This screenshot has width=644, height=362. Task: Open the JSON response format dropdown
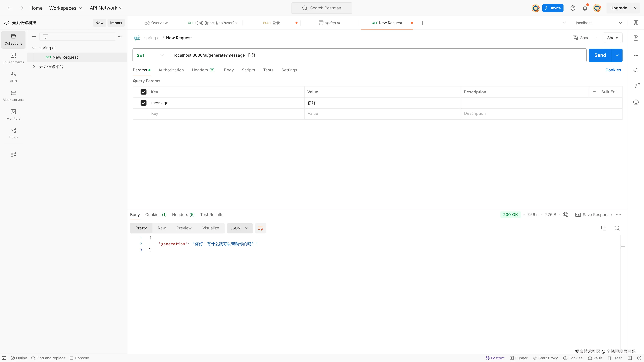click(x=239, y=228)
